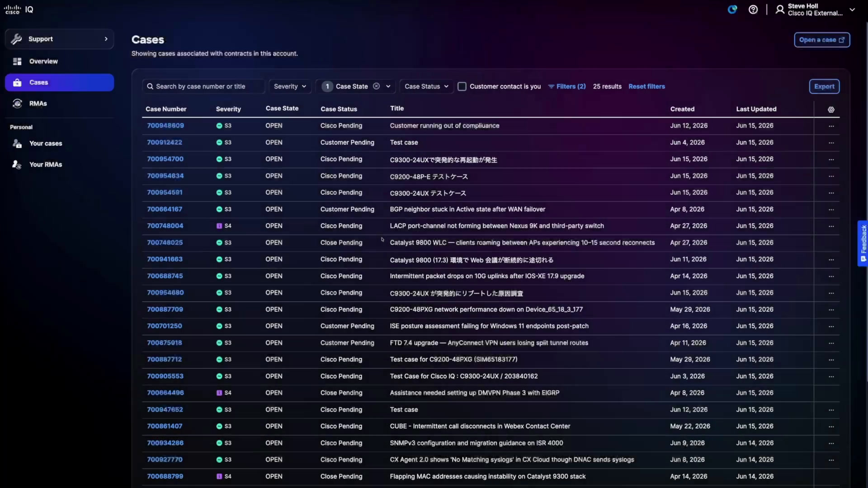Open Your RMAs under Personal

pos(59,164)
